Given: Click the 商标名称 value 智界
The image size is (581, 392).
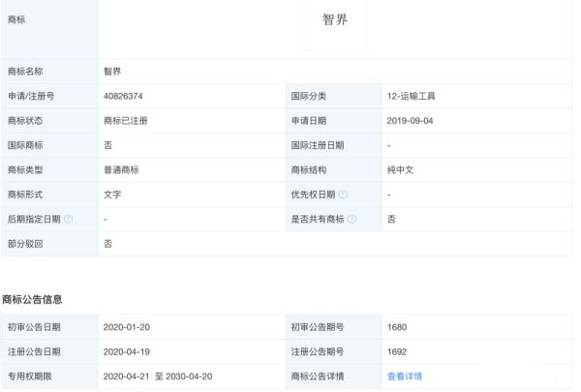Looking at the screenshot, I should 112,72.
